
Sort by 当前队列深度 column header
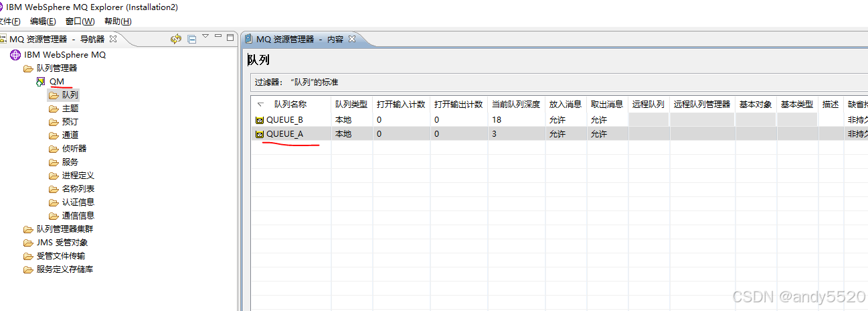click(516, 105)
